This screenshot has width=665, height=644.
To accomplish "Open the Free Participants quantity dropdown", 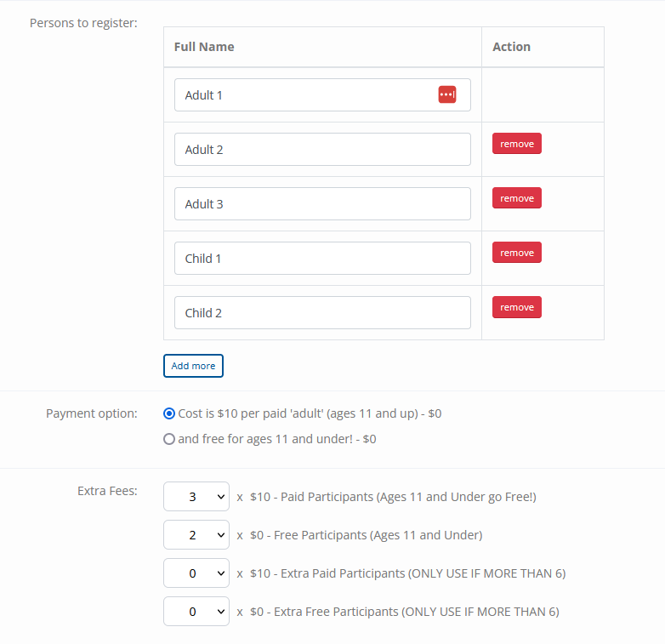I will [196, 535].
